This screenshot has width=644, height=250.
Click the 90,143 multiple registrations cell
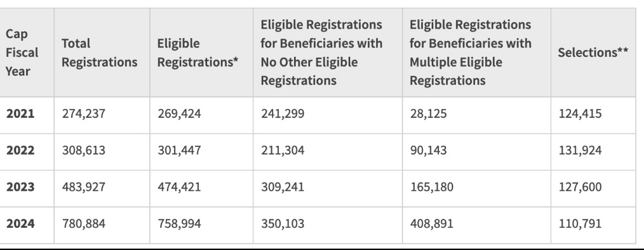tap(428, 150)
